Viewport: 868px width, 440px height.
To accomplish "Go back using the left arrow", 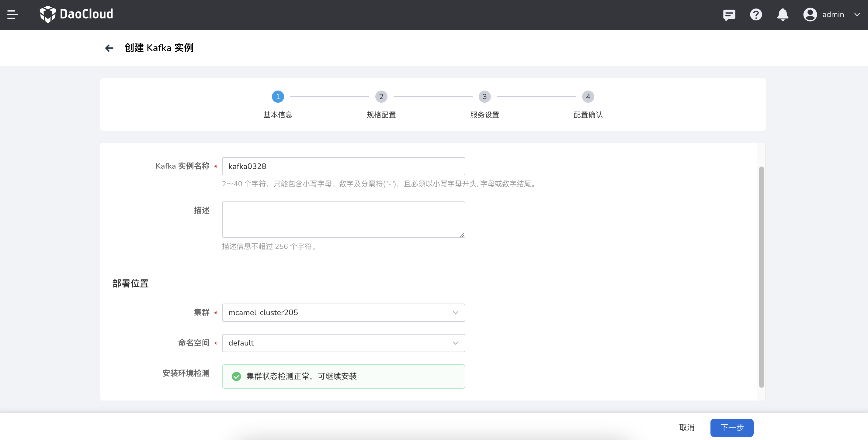I will 109,48.
